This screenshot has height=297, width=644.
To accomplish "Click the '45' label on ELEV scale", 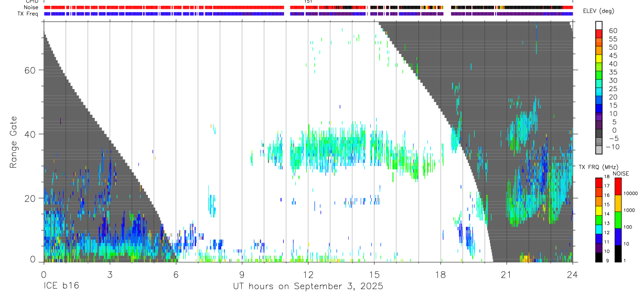I will coord(613,56).
